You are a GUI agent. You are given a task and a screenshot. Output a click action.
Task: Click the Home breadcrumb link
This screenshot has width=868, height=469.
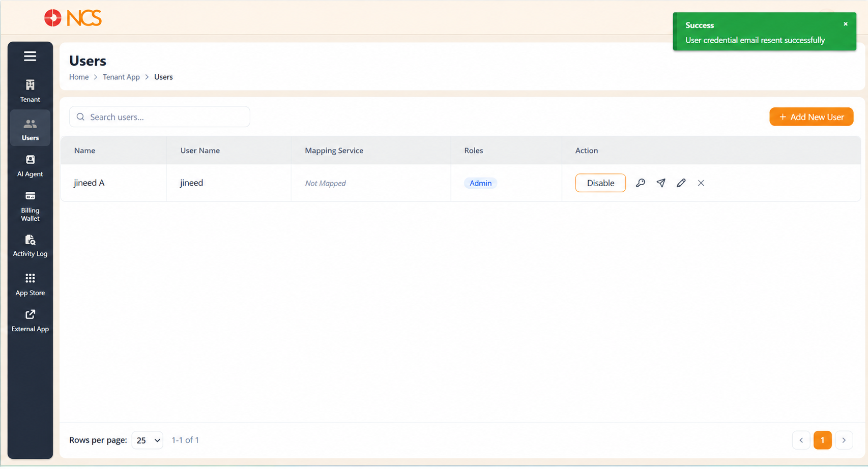pos(79,77)
